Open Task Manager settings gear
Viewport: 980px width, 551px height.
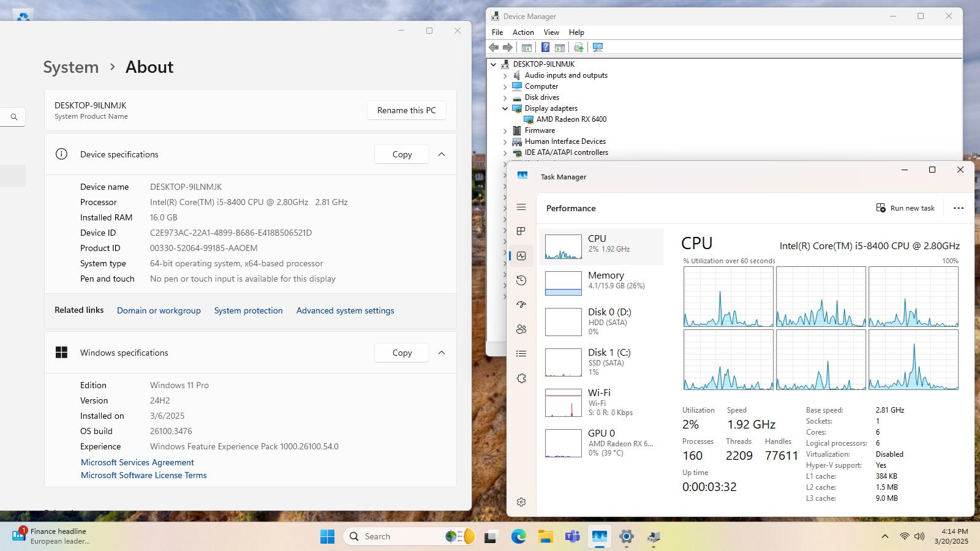click(x=521, y=502)
